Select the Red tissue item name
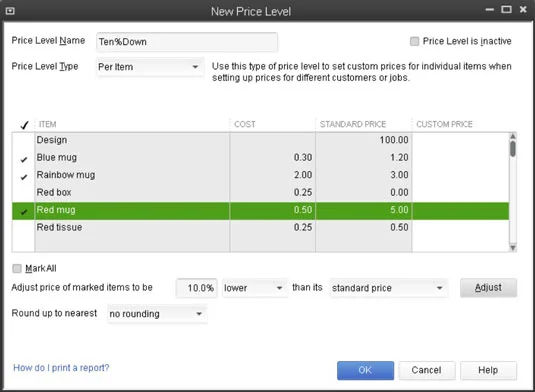 [59, 227]
